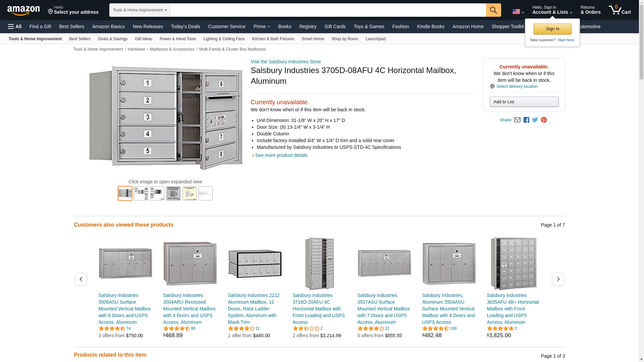Screen dimensions: 644x362
Task: Expand the Prime navigation dropdown
Action: pyautogui.click(x=262, y=26)
